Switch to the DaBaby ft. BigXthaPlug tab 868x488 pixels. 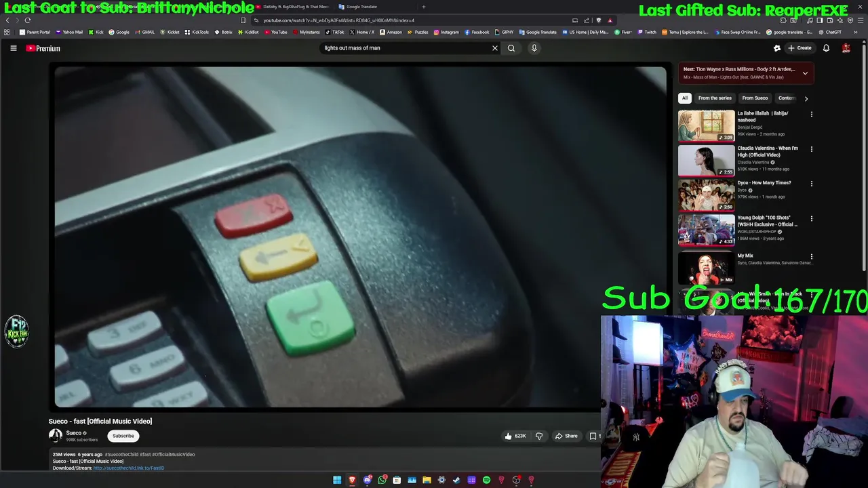(x=292, y=7)
